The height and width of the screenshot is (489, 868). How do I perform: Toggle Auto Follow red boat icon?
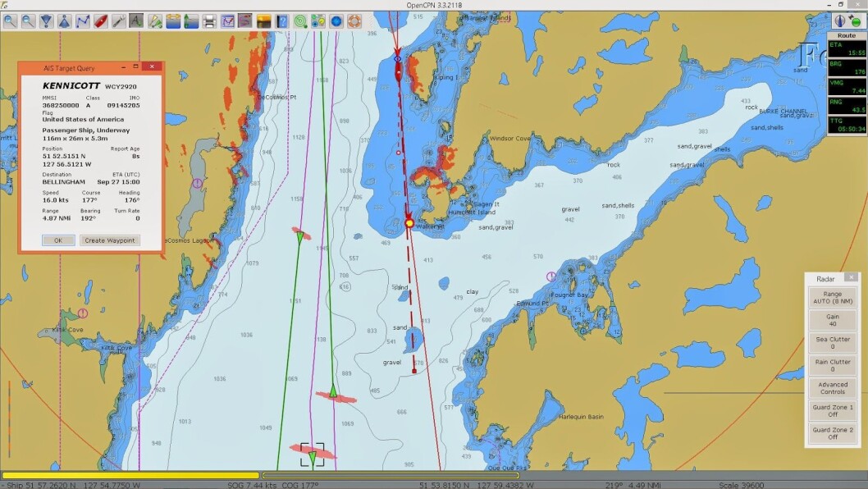(101, 21)
